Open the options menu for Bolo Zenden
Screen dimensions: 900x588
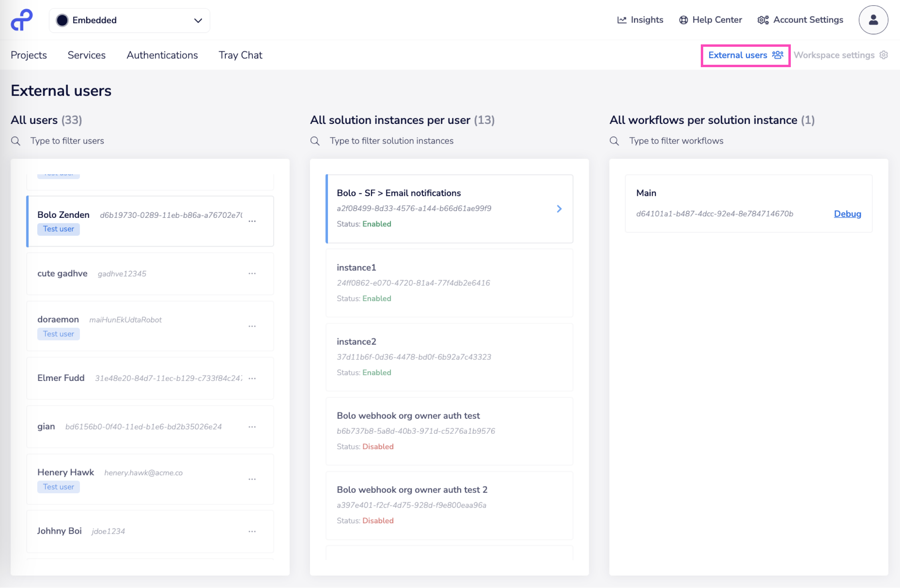point(252,221)
